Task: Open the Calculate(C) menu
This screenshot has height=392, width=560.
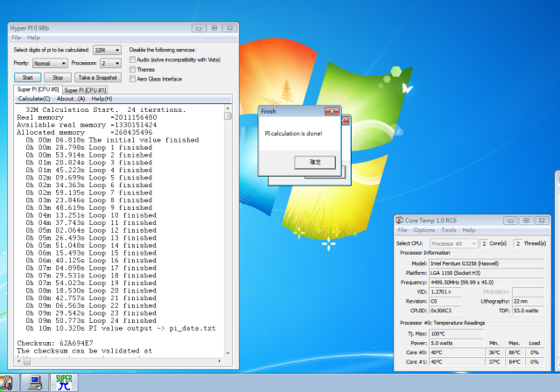Action: point(34,99)
